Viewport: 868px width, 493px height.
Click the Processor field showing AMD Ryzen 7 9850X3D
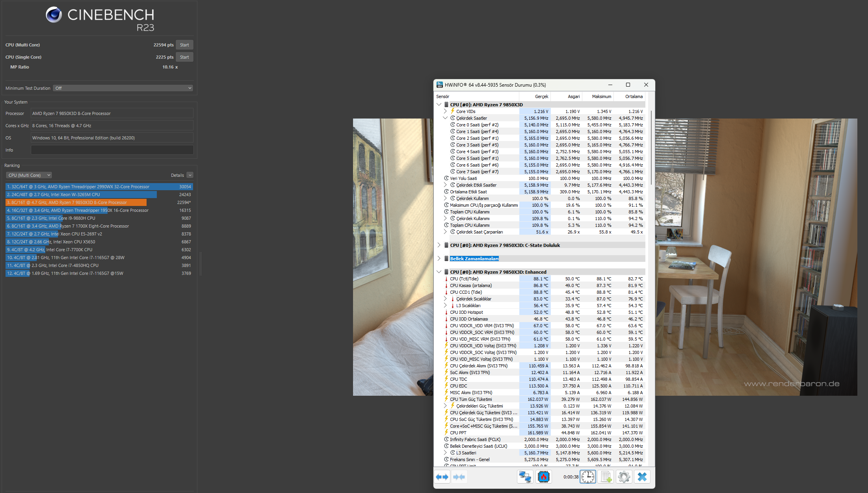pos(112,113)
